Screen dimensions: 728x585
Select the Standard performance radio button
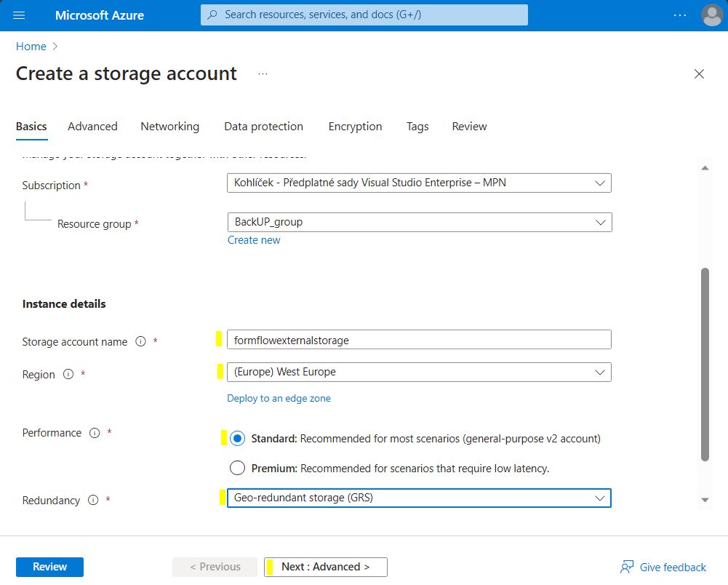pyautogui.click(x=237, y=439)
